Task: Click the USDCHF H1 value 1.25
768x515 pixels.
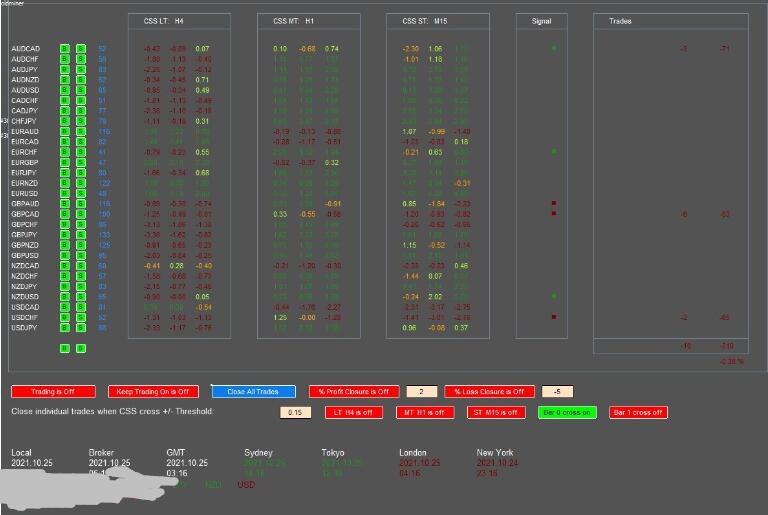Action: (280, 317)
